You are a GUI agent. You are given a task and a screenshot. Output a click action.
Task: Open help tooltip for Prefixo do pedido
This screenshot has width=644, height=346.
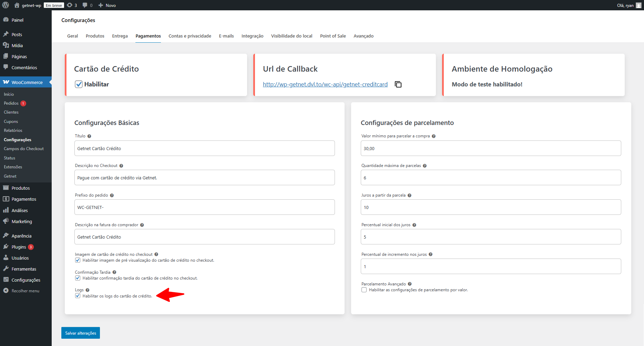pyautogui.click(x=112, y=195)
